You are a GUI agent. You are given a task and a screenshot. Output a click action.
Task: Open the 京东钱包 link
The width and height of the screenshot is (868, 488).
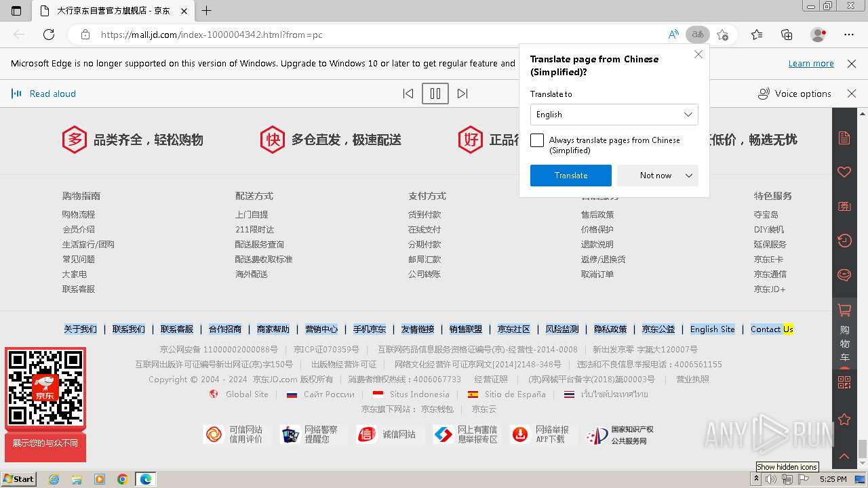(437, 409)
